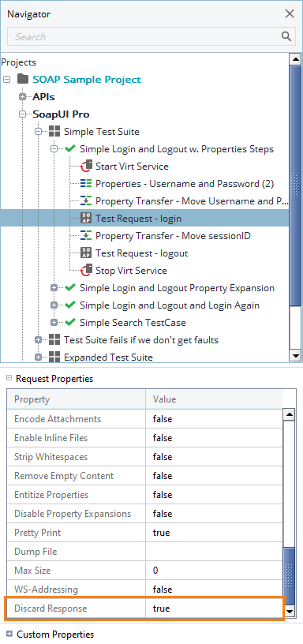The height and width of the screenshot is (644, 303).
Task: Expand Simple Search TestCase
Action: [x=54, y=323]
